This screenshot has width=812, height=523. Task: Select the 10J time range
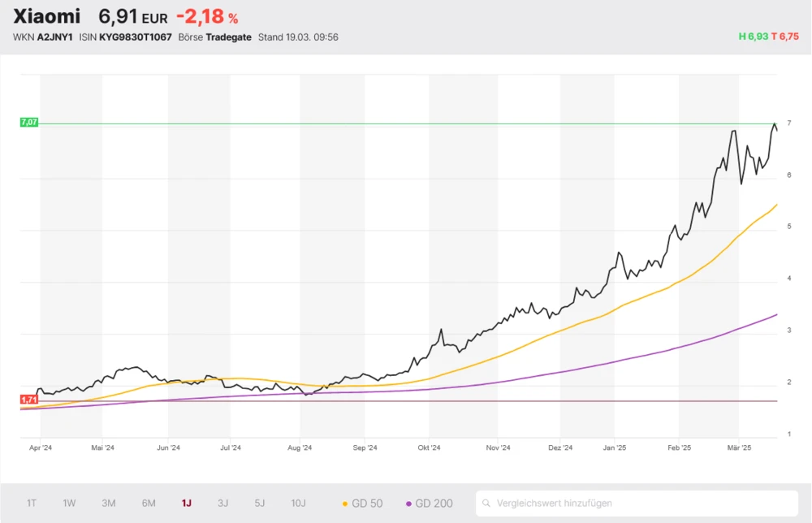tap(298, 504)
